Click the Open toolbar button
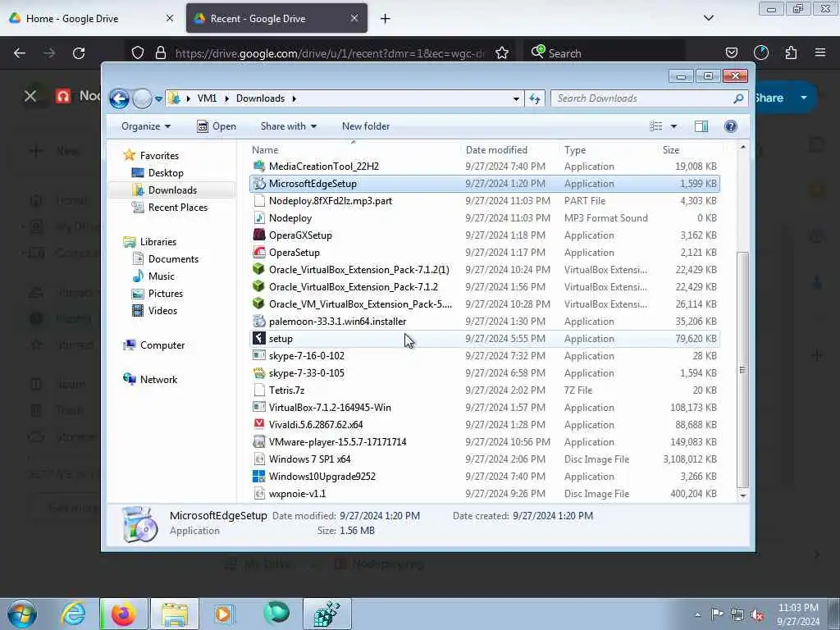840x630 pixels. [217, 126]
